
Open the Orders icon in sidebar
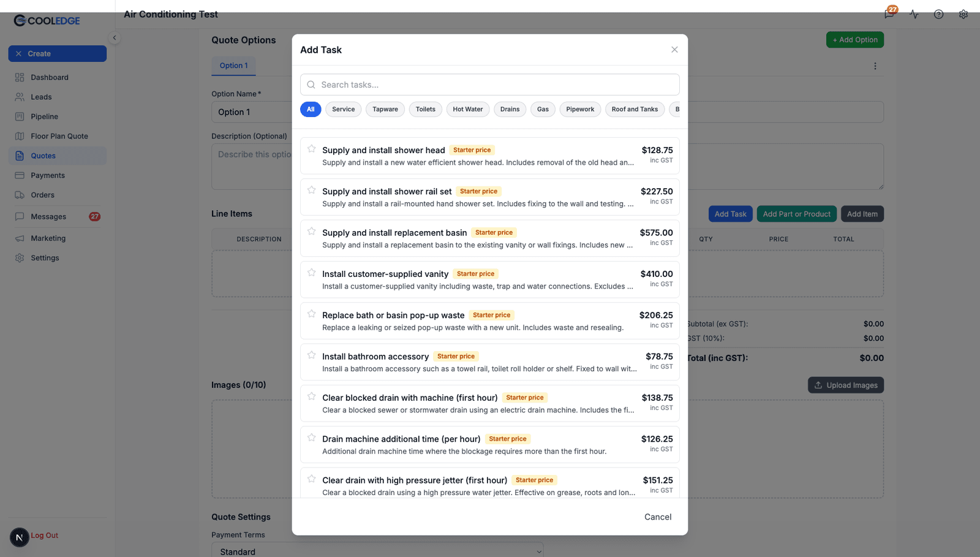[20, 195]
